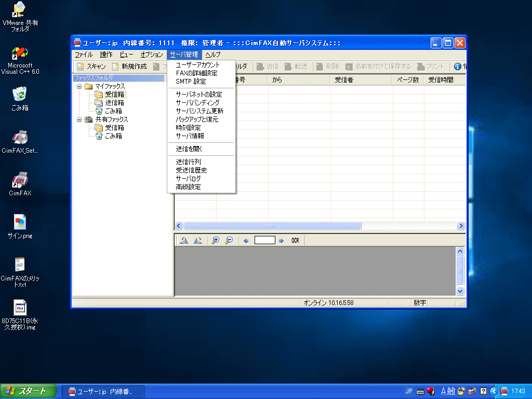
Task: Open the オプション menu
Action: tap(152, 55)
